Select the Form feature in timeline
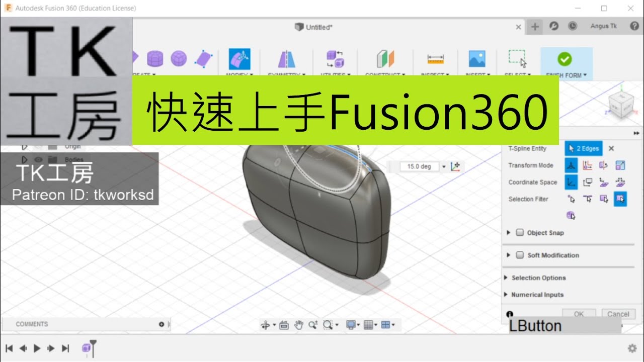 tap(87, 347)
